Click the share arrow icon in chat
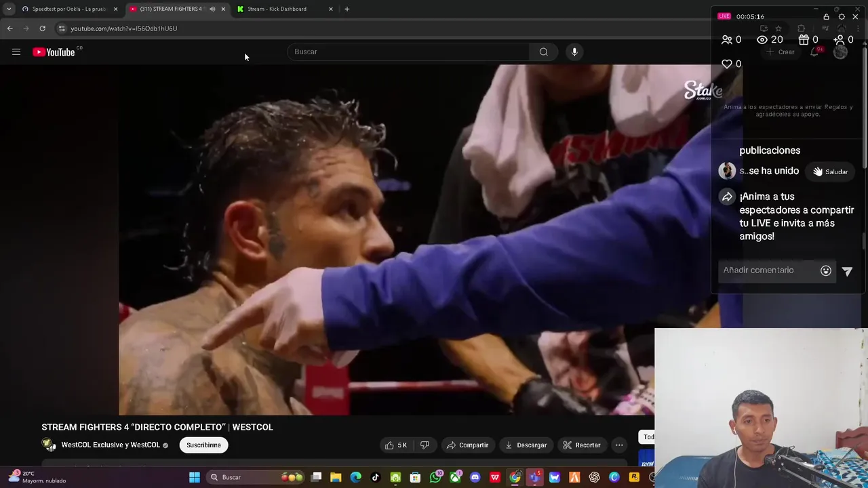The height and width of the screenshot is (488, 868). 727,197
